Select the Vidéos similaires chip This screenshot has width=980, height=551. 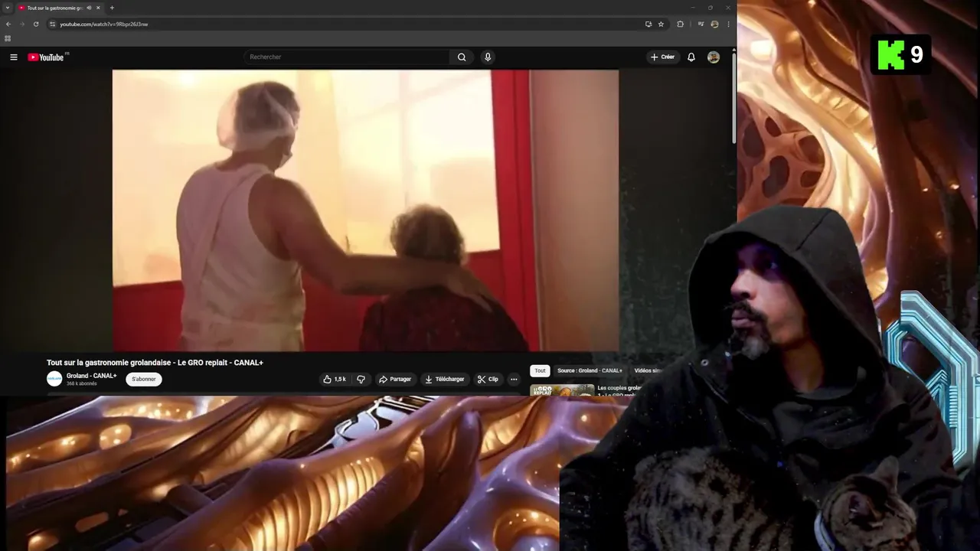pyautogui.click(x=648, y=370)
